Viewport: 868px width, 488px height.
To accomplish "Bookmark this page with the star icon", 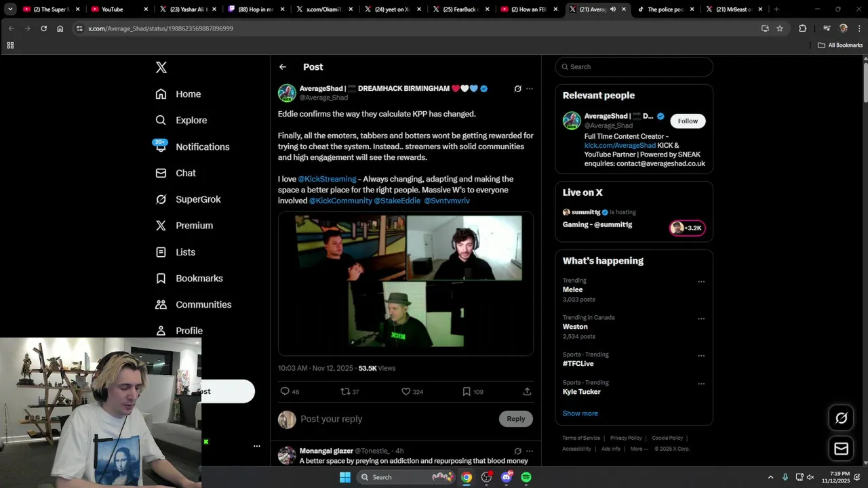I will (780, 28).
